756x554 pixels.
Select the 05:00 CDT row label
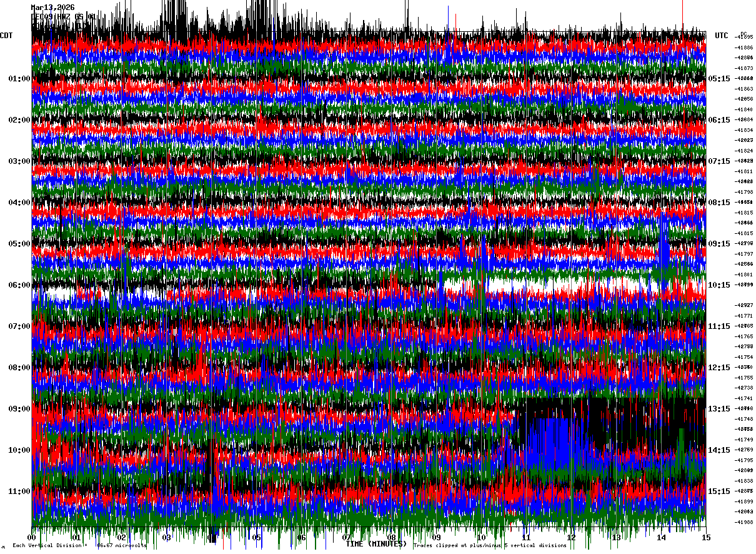19,244
